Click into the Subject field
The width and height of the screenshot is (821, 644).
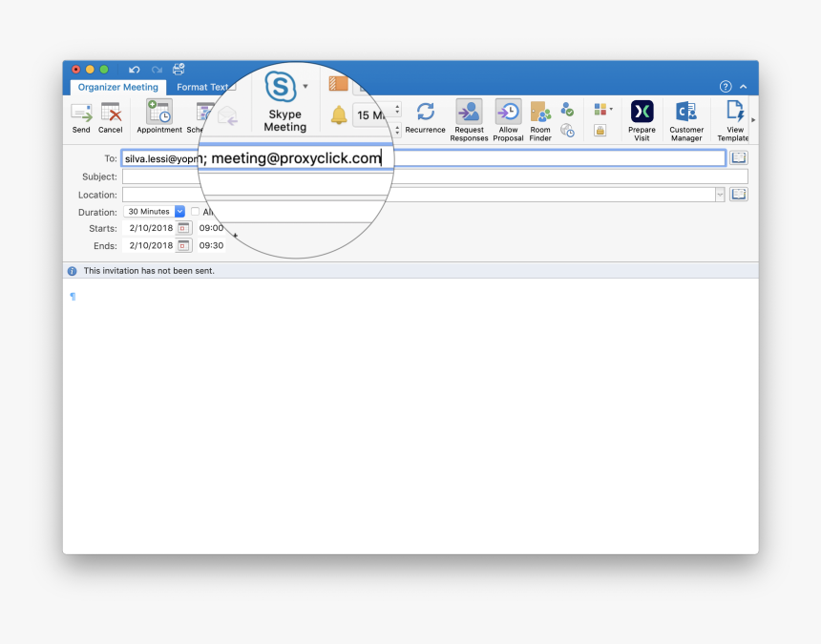434,177
